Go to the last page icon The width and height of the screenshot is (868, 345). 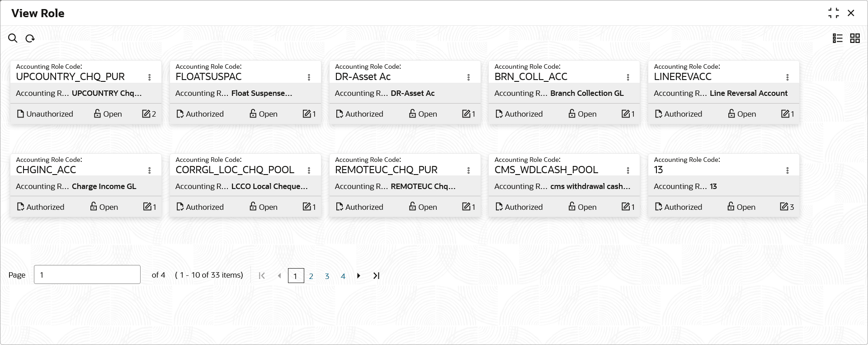tap(376, 276)
